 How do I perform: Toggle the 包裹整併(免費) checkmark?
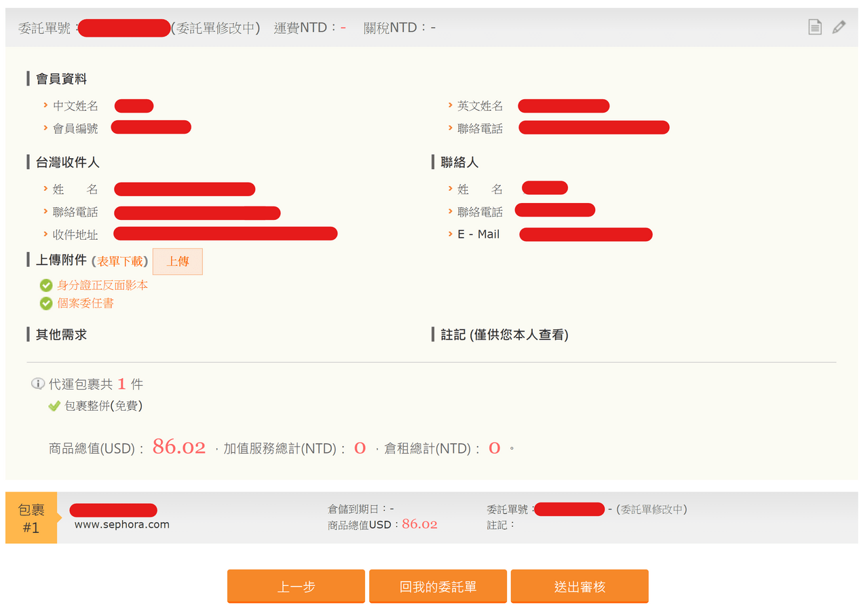54,406
